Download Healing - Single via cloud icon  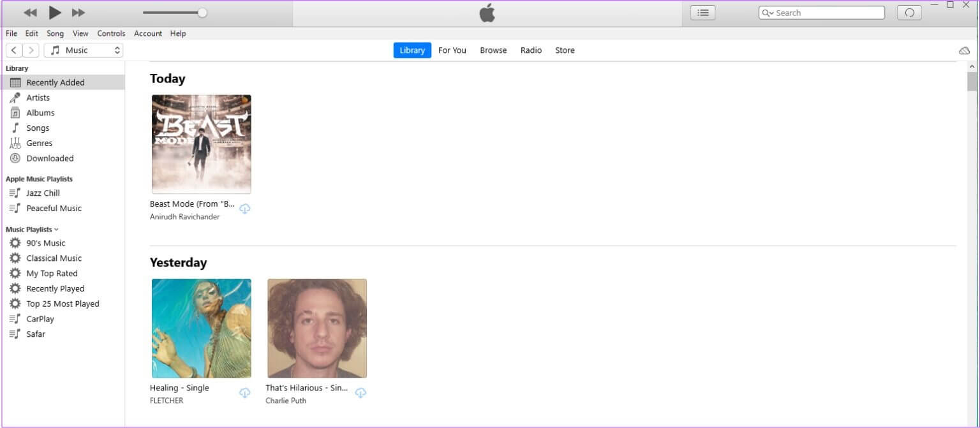tap(245, 393)
